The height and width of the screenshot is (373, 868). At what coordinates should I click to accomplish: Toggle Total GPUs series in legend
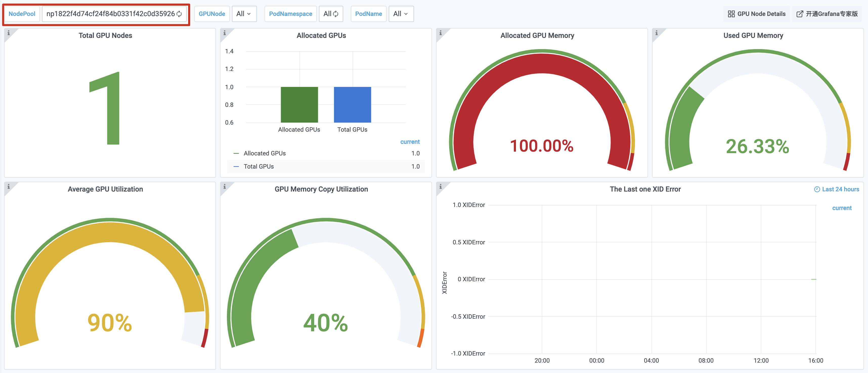(258, 166)
